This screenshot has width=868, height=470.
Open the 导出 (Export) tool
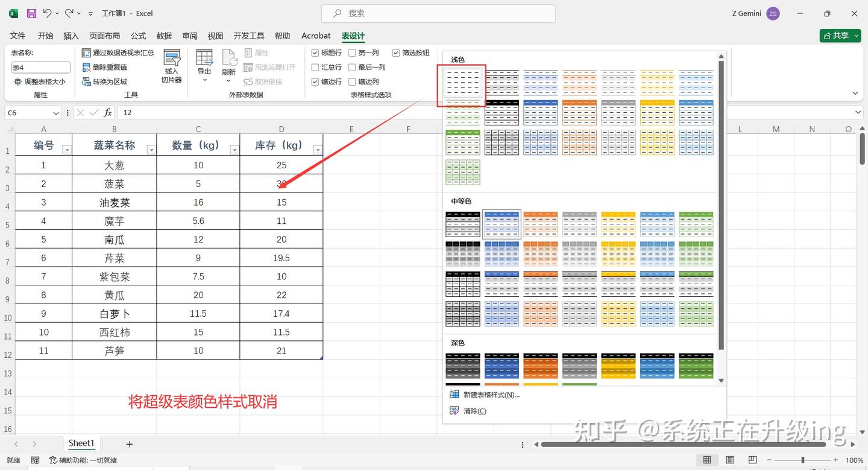[204, 65]
